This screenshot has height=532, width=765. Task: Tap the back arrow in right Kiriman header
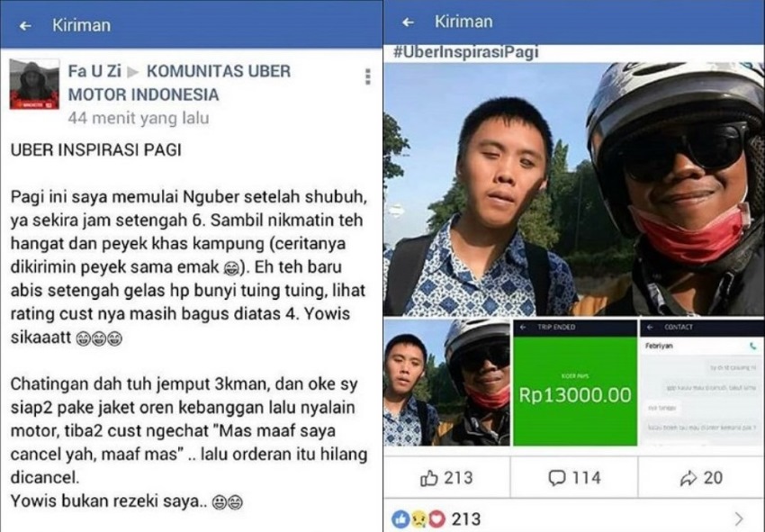(408, 22)
